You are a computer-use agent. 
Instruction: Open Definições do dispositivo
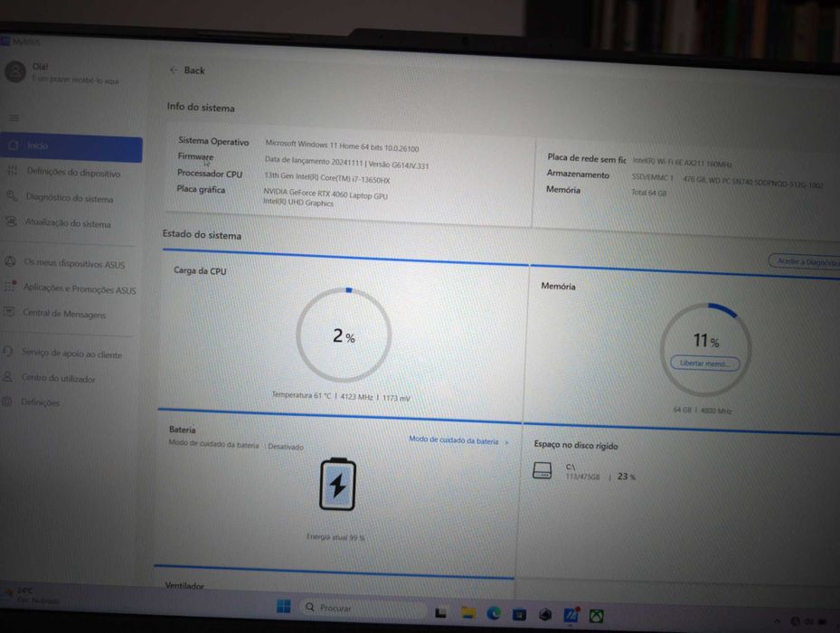65,173
